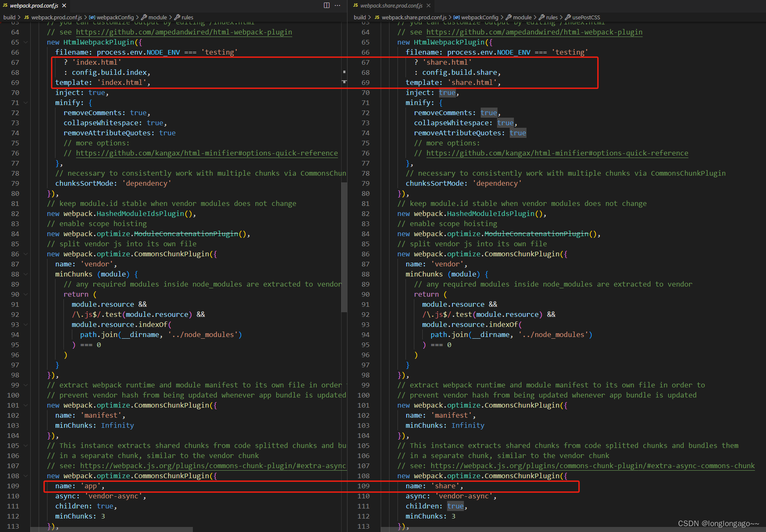Image resolution: width=766 pixels, height=532 pixels.
Task: Open commons-chunk-plugin docs link in left editor
Action: click(x=213, y=466)
